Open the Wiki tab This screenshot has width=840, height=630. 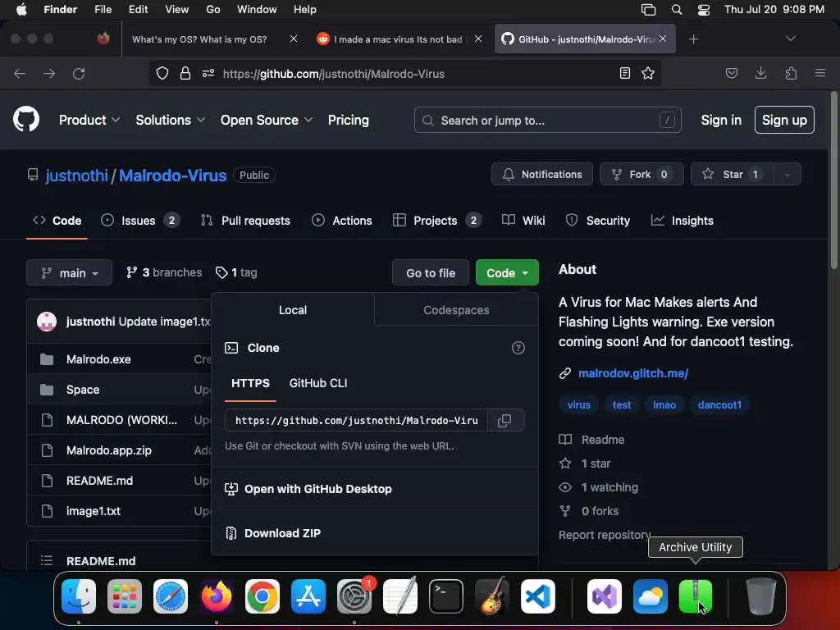[523, 221]
